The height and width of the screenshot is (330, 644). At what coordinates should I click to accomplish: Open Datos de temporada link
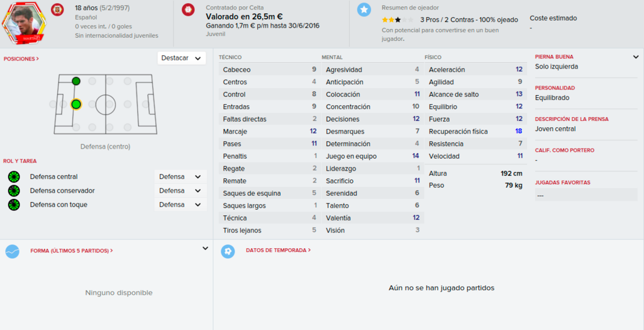pyautogui.click(x=278, y=250)
